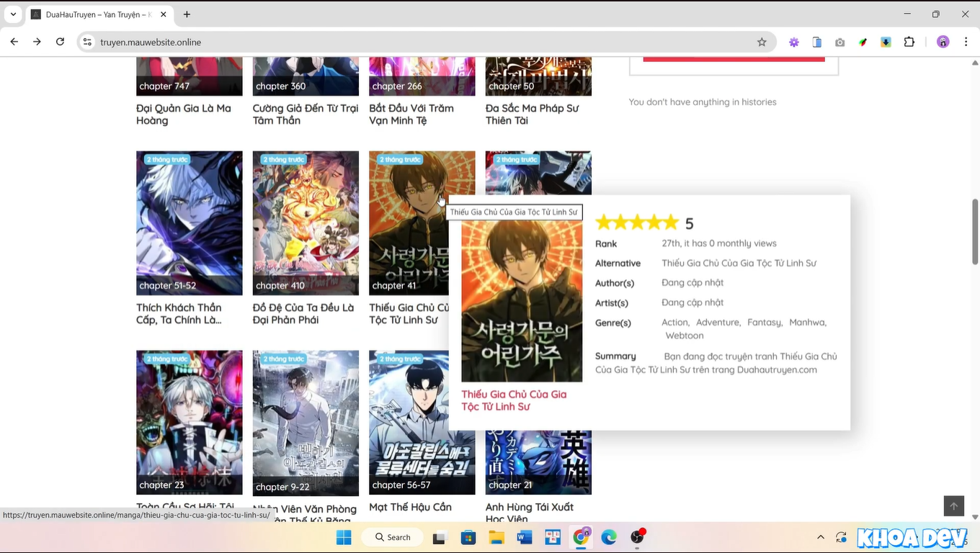Viewport: 980px width, 553px height.
Task: Click the scrollbar's down arrow
Action: click(x=975, y=517)
